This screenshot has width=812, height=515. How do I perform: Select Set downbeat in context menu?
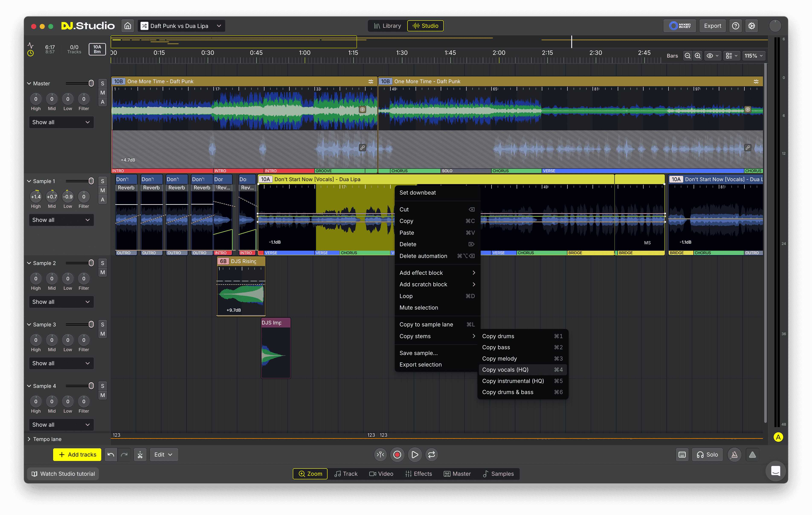[x=437, y=193]
